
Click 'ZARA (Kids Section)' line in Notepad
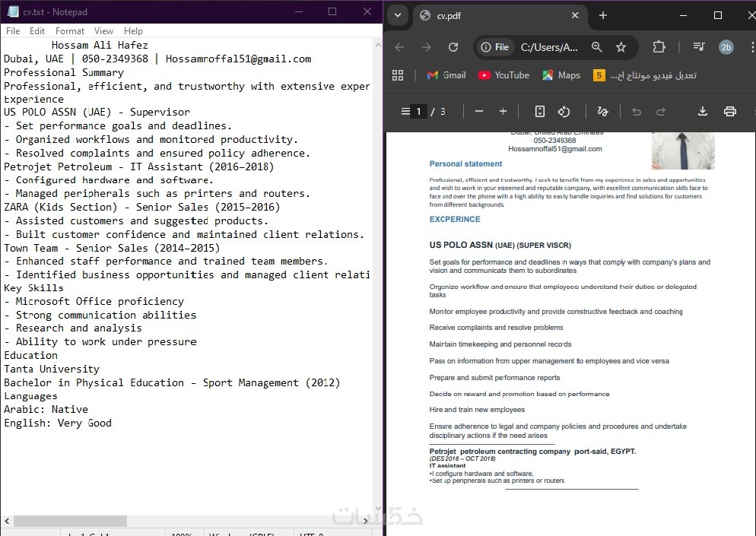tap(141, 208)
